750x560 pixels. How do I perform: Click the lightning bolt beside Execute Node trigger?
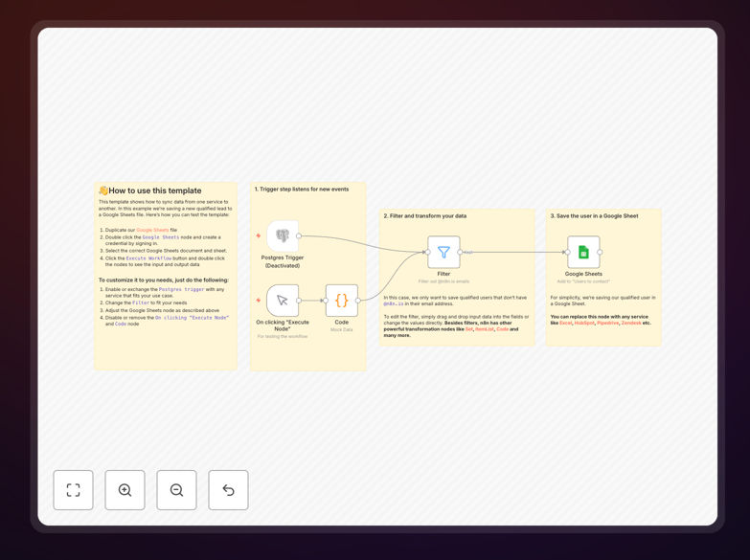point(259,301)
